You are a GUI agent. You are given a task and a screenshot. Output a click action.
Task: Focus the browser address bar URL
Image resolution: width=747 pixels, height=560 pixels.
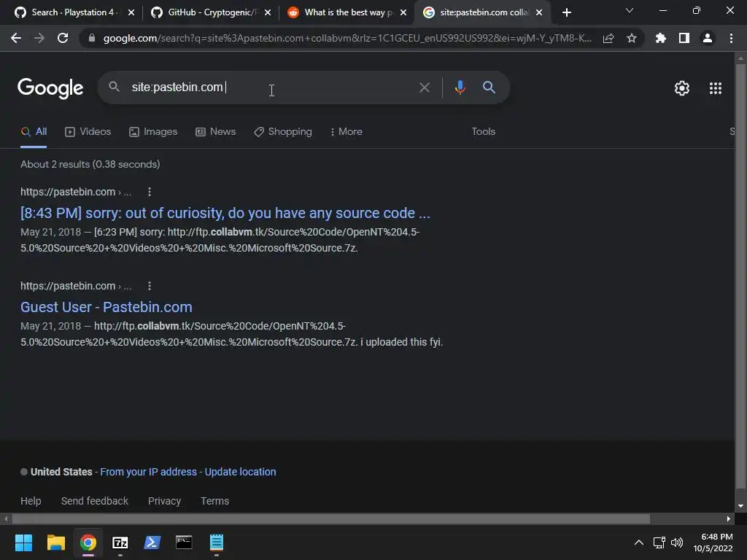pyautogui.click(x=347, y=38)
